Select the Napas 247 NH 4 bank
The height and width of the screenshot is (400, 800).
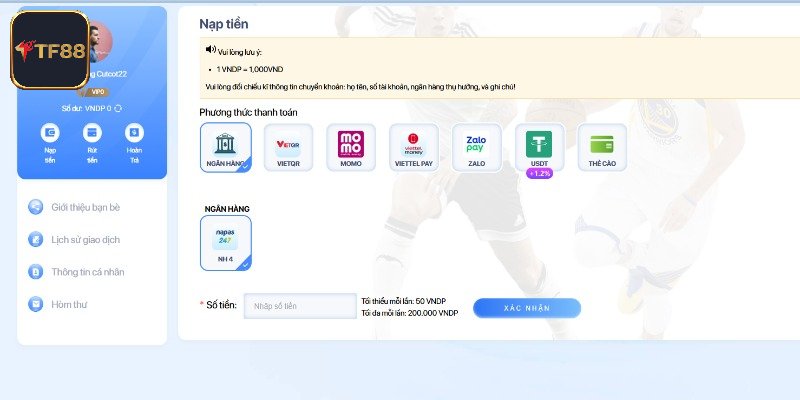225,242
